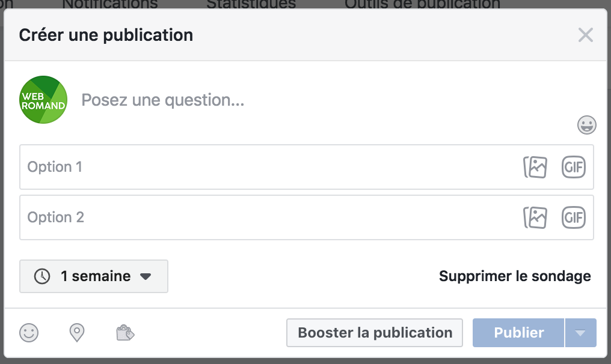611x364 pixels.
Task: Open the '1 semaine' poll duration dropdown
Action: click(x=94, y=276)
